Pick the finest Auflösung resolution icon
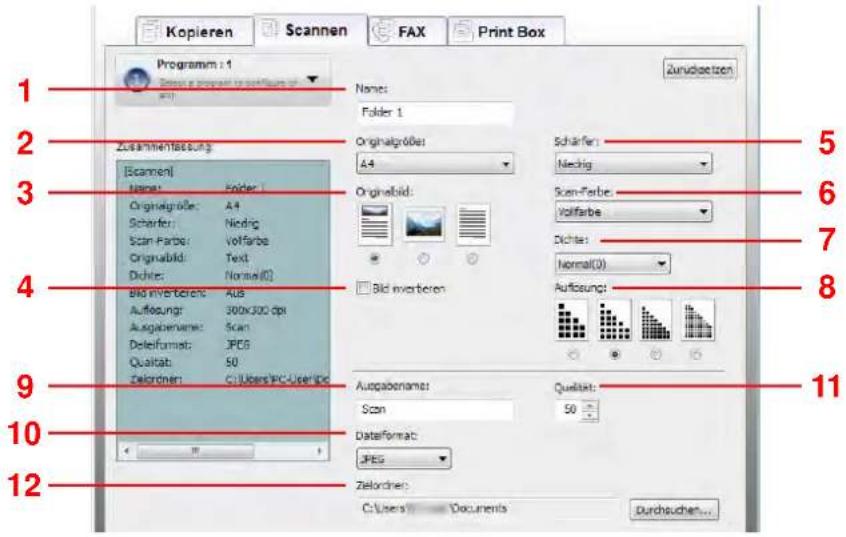846x537 pixels. (x=698, y=320)
